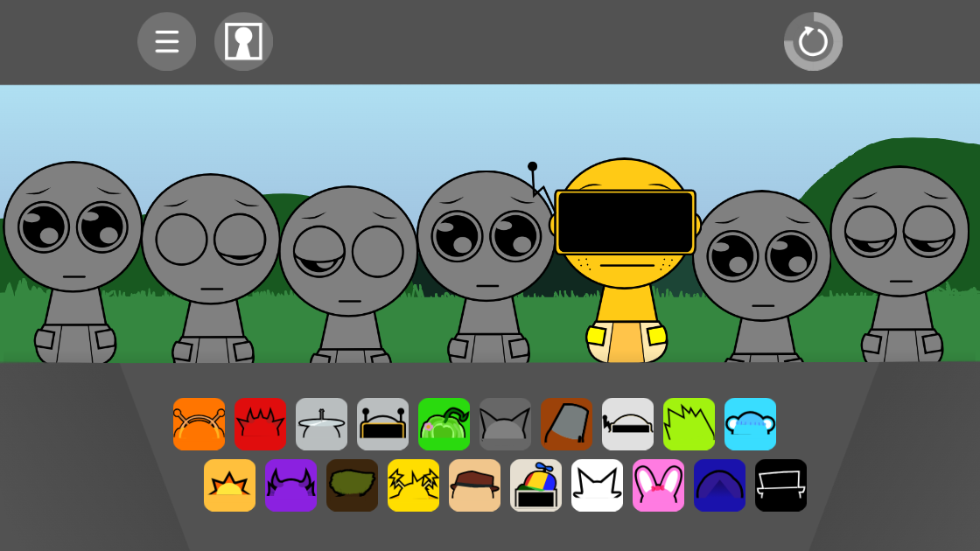980x551 pixels.
Task: Reset the mix with the restart icon
Action: (812, 41)
